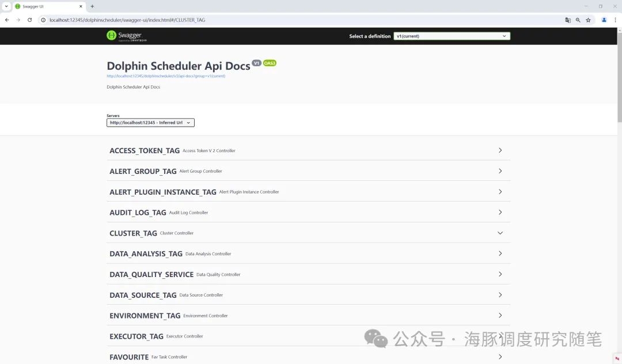Expand the AUDIT_LOG_TAG chevron
Viewport: 622px width, 364px height.
(500, 212)
